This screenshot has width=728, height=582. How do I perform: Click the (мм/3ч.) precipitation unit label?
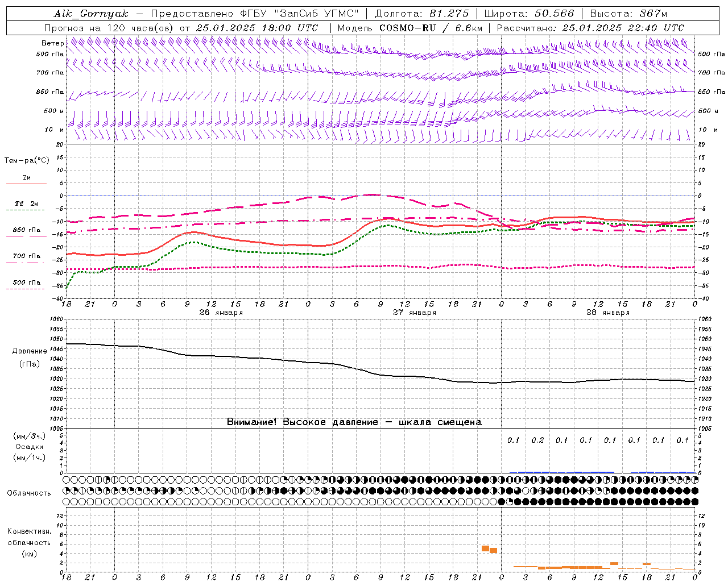coord(30,436)
